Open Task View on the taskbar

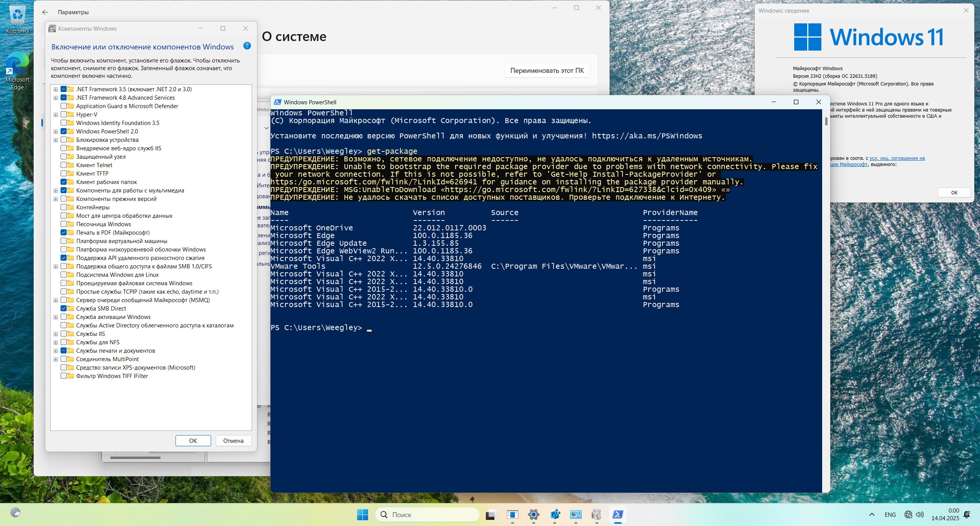point(492,514)
